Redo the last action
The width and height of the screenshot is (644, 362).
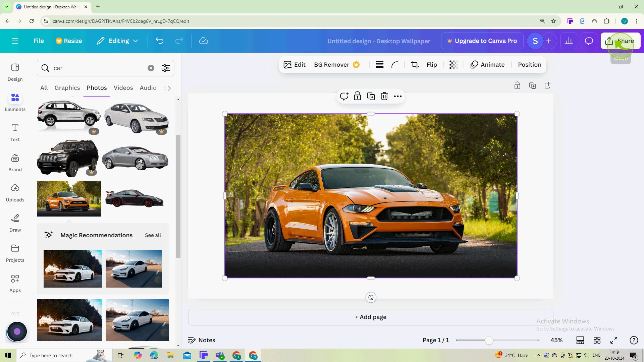tap(179, 41)
